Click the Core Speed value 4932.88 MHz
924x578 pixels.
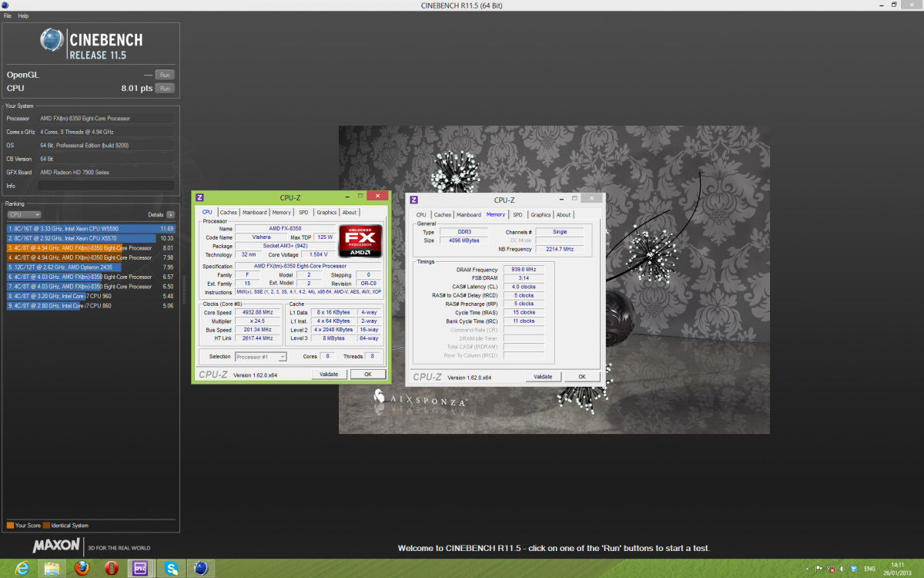[258, 312]
